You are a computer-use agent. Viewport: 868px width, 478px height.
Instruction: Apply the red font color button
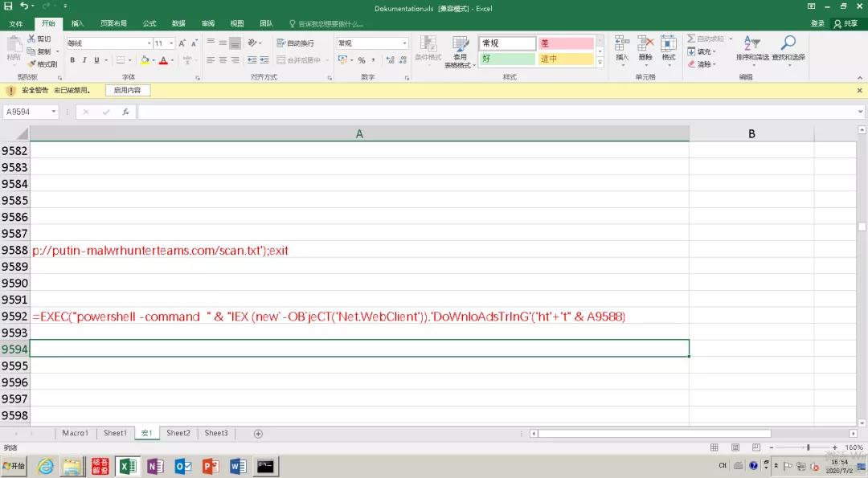(163, 59)
